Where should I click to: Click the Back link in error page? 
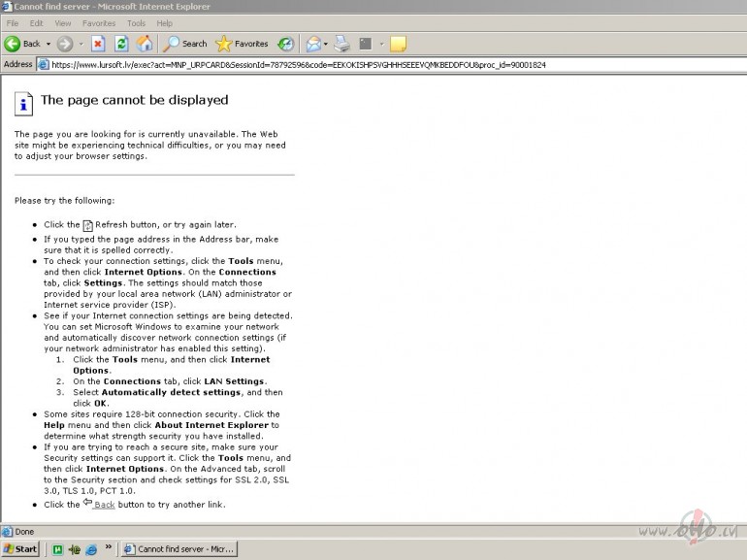click(x=105, y=505)
